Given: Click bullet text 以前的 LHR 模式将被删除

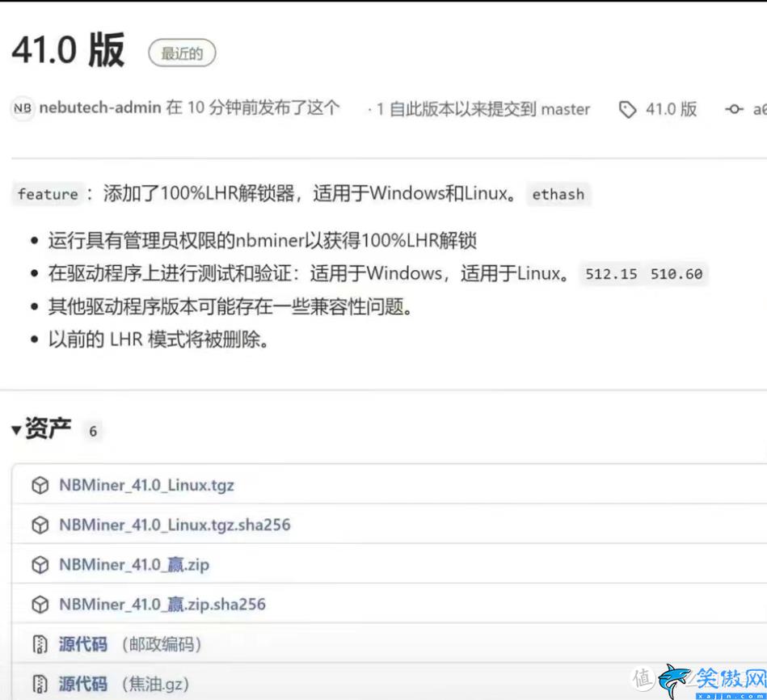Looking at the screenshot, I should (x=158, y=339).
